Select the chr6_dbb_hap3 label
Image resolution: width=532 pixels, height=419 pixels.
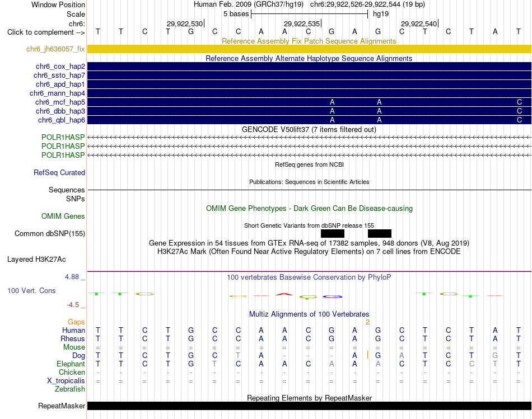(x=60, y=111)
